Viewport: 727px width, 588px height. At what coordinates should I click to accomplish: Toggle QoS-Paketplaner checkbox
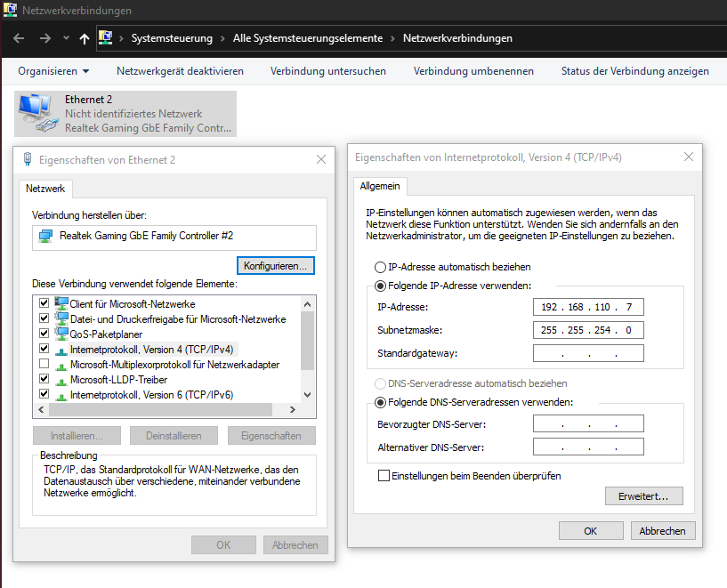[44, 334]
